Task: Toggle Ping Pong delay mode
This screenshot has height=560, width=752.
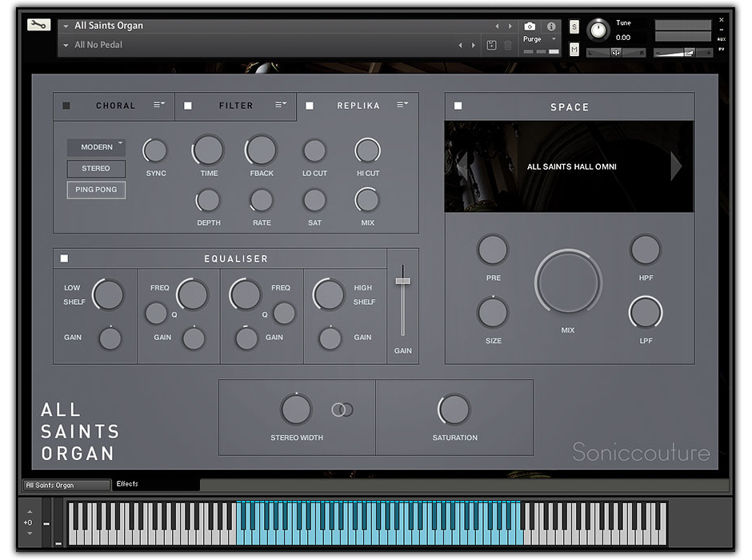Action: pos(96,190)
